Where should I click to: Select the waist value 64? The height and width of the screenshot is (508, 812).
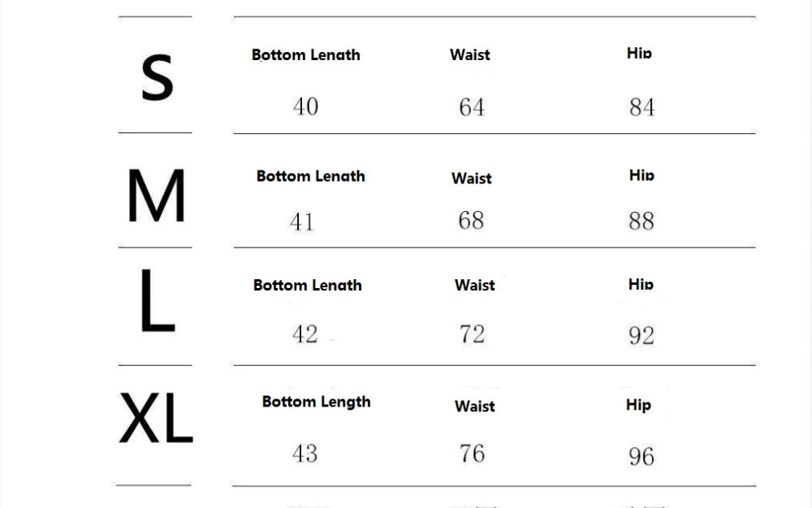[472, 107]
